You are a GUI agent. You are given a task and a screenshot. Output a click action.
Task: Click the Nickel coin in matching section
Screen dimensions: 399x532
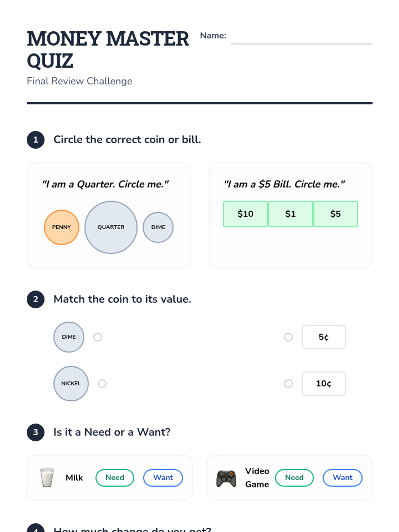point(71,384)
